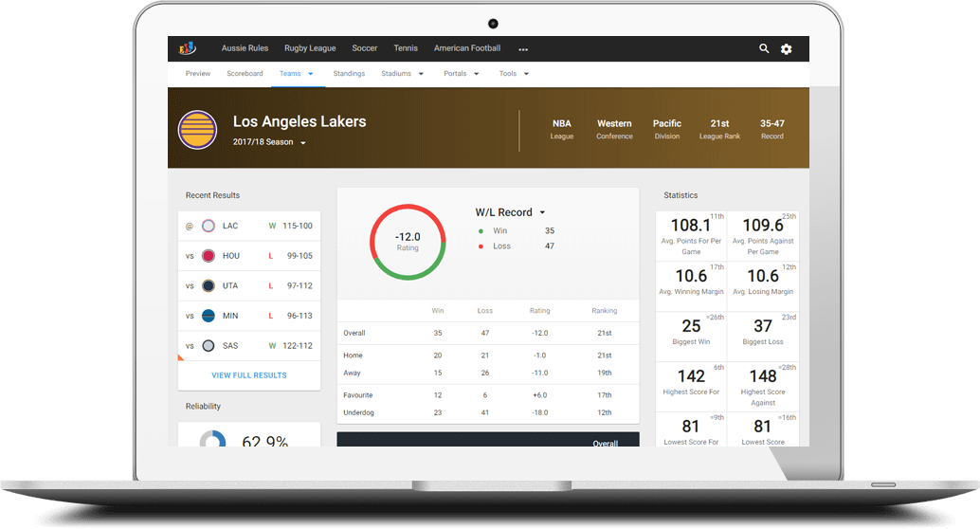Screen dimensions: 980x529
Task: Click the VIEW FULL RESULTS link
Action: [248, 375]
